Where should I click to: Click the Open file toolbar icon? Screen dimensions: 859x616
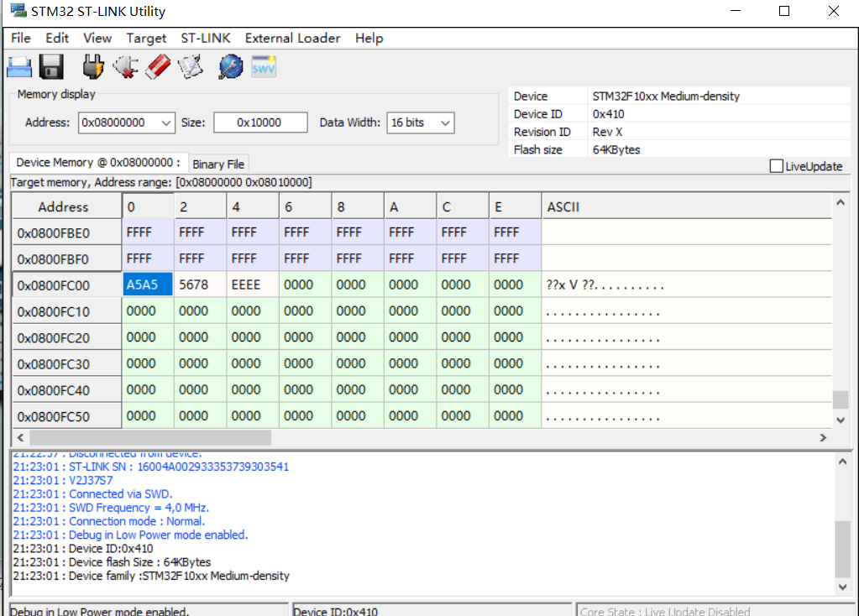click(x=19, y=67)
